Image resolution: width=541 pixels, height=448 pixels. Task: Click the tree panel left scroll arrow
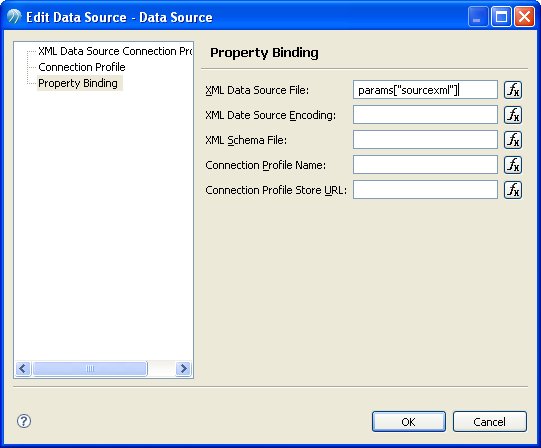23,369
